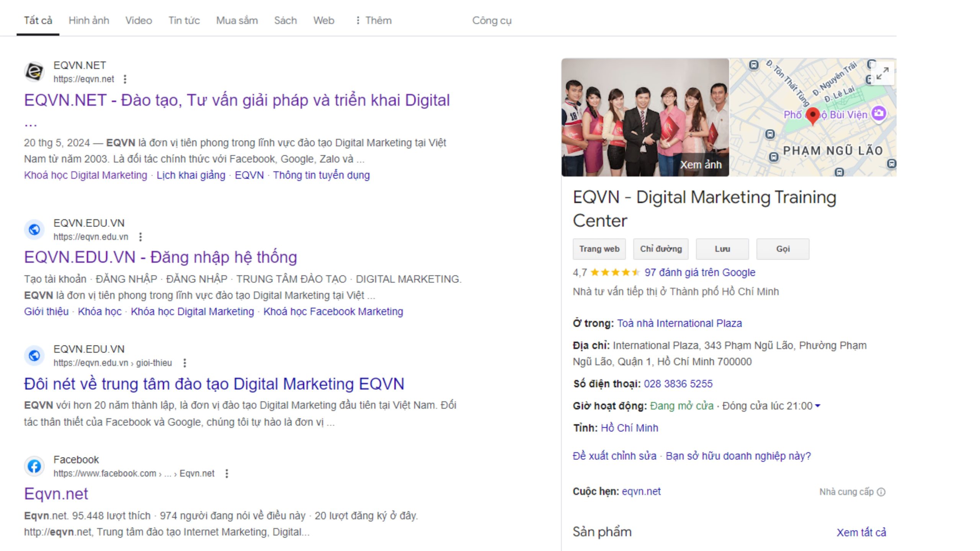Switch to Tin tức tab

pyautogui.click(x=184, y=20)
